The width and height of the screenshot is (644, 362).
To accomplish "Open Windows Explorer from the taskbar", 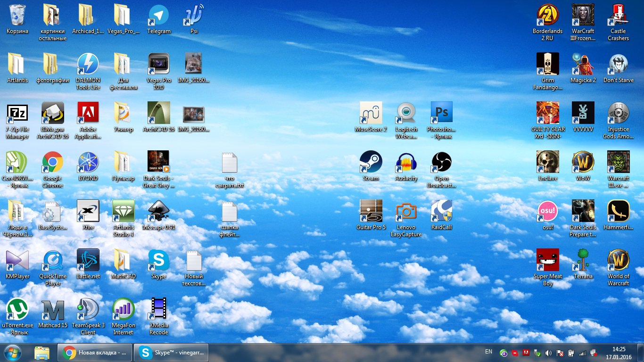I will (x=41, y=353).
